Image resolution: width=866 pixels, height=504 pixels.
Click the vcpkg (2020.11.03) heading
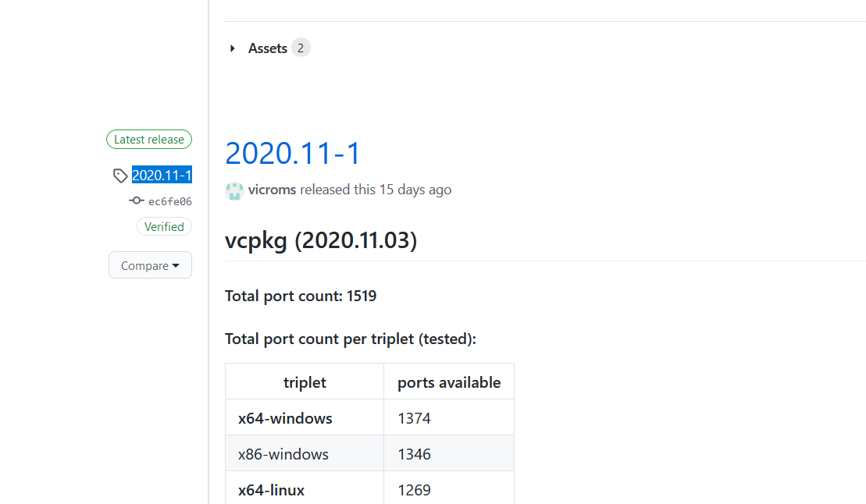320,240
